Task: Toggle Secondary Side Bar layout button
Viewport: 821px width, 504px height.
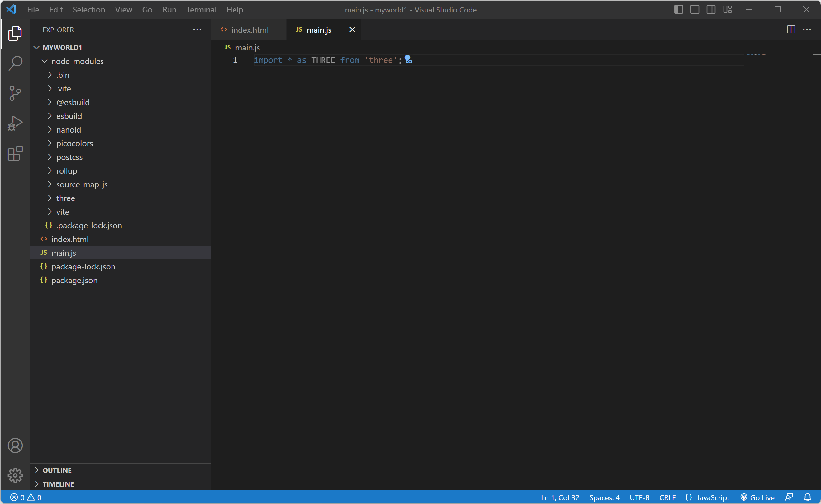Action: tap(711, 10)
